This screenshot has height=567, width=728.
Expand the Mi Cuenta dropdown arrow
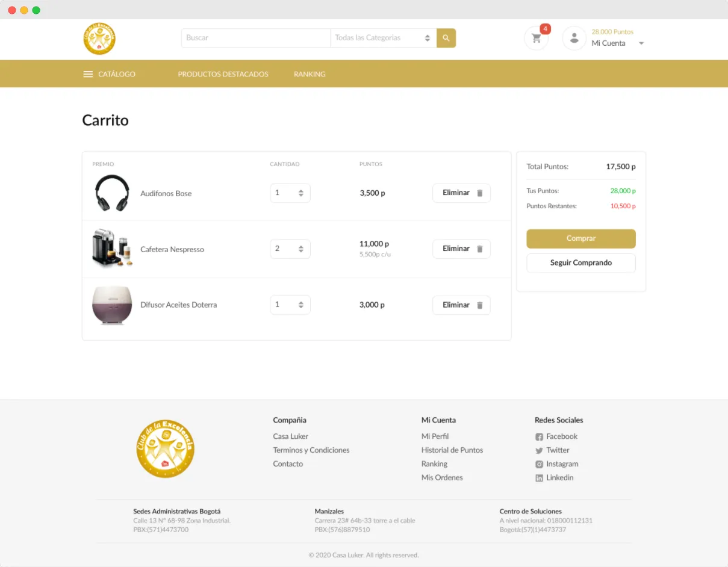click(641, 43)
